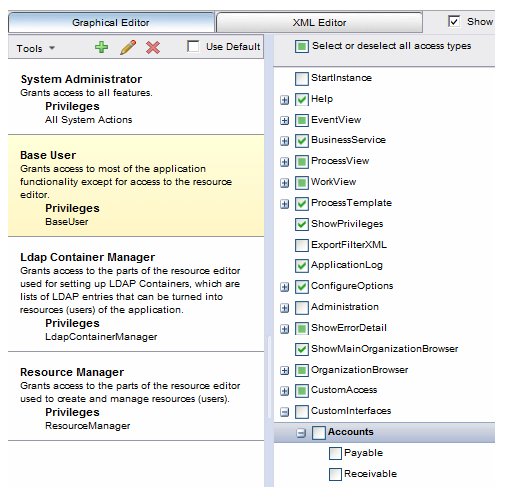
Task: Uncheck the ProcessTemplate checkbox
Action: coord(302,204)
